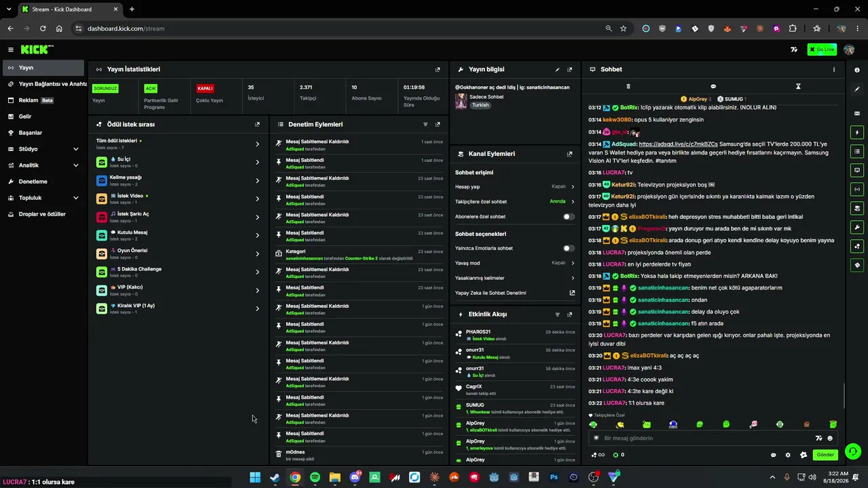Click the translate icon in the top bar

click(794, 49)
